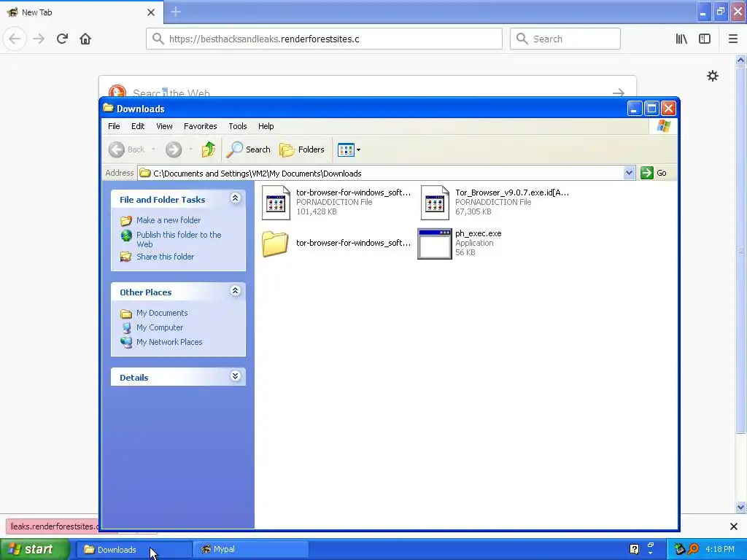Click the Tor_Browser_v9.0.7.exe.id file name
This screenshot has height=560, width=747.
coord(512,192)
